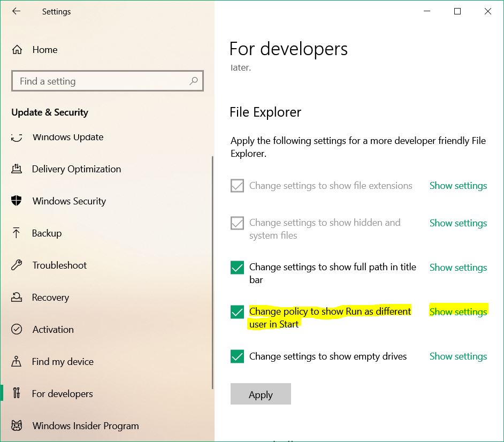Click the Find a setting search box
Viewport: 504px width, 442px height.
click(108, 81)
